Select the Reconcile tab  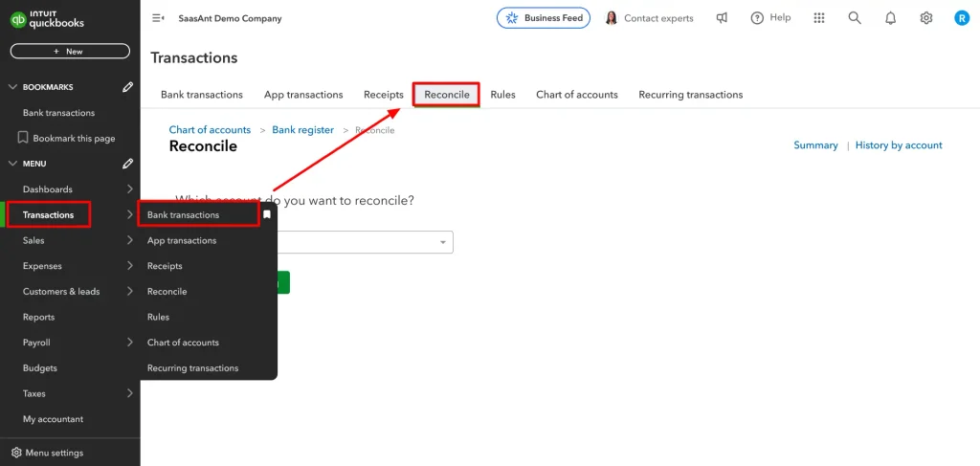[446, 95]
